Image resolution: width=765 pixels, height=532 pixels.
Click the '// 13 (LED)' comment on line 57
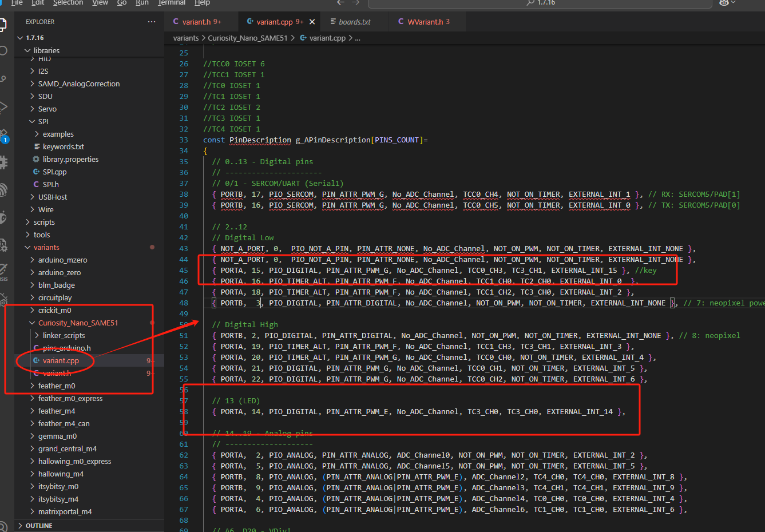236,400
